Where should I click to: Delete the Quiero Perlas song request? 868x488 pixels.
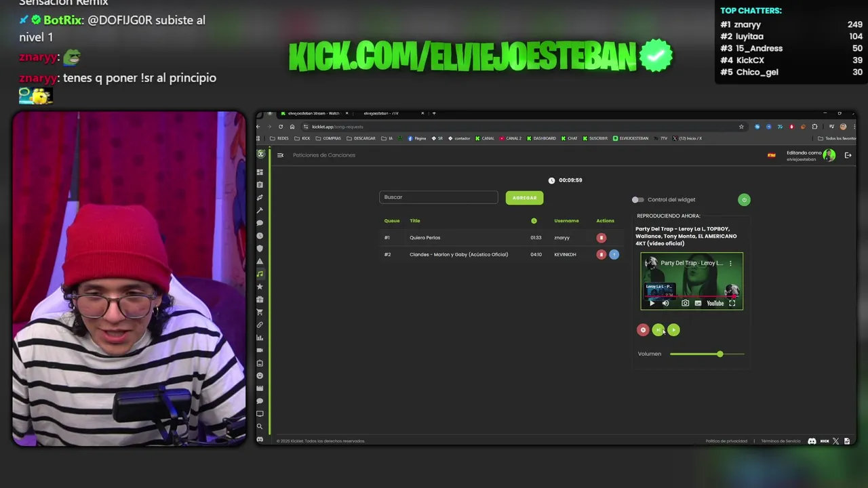coord(601,238)
